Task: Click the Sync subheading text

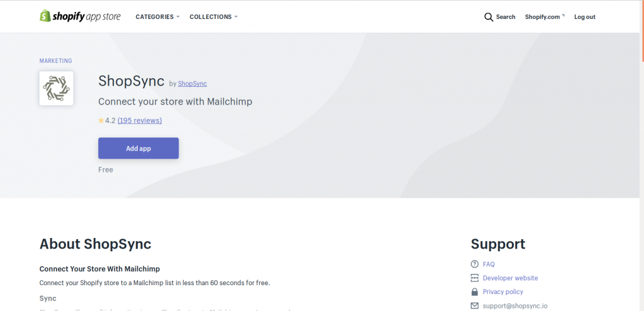Action: (x=48, y=298)
